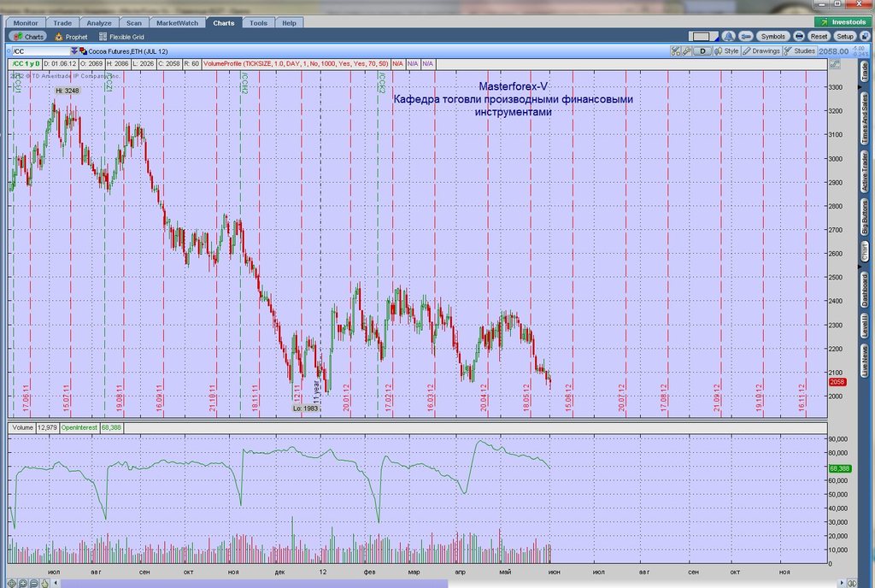Select the Chart side tab
The height and width of the screenshot is (588, 875).
click(865, 251)
